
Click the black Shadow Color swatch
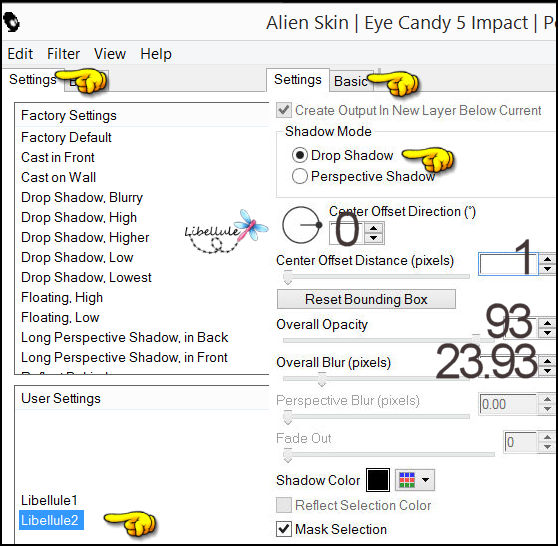378,480
